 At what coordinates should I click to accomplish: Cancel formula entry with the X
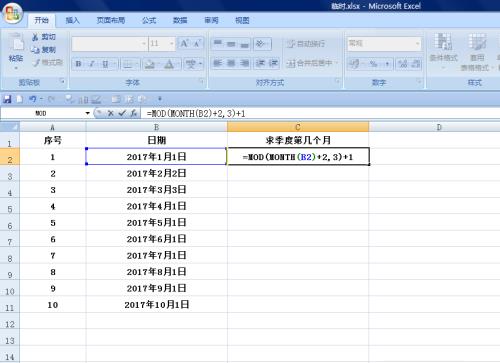click(111, 114)
